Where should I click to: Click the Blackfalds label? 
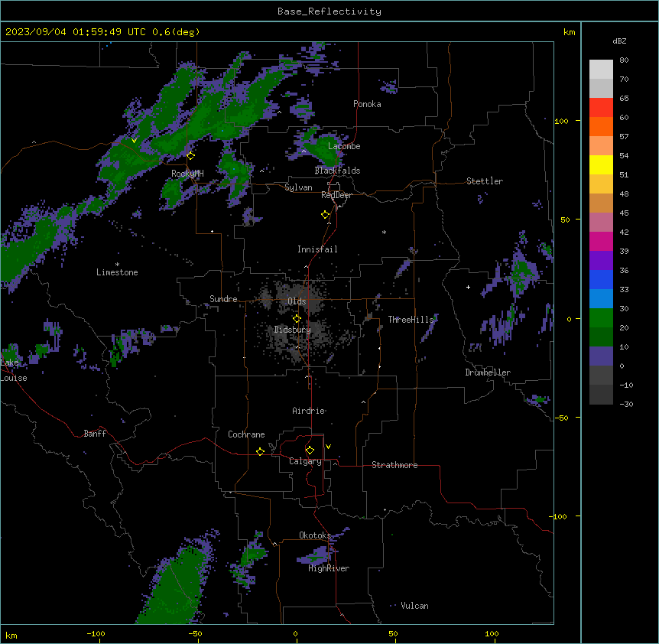(337, 171)
